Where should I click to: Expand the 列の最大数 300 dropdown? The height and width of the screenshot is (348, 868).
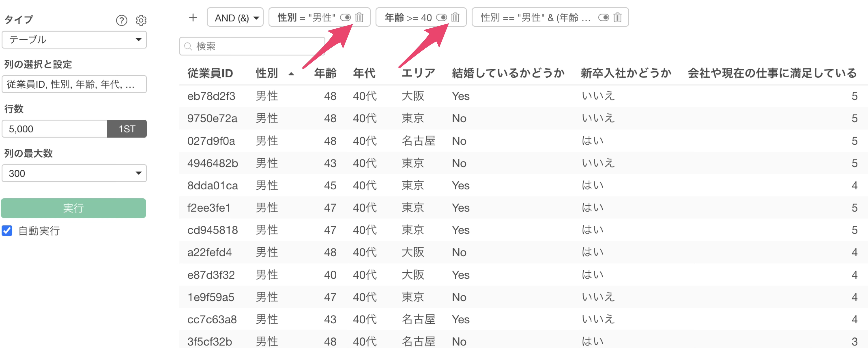pyautogui.click(x=74, y=173)
